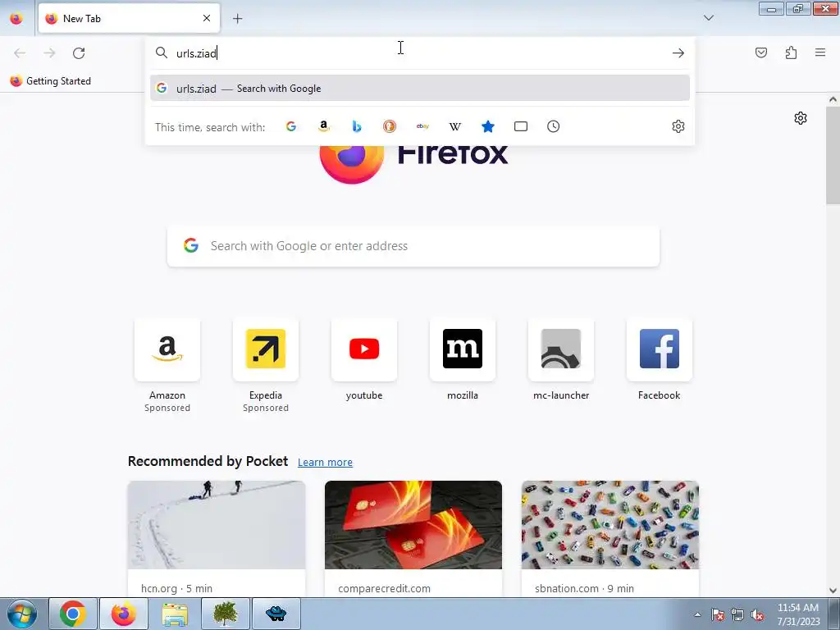840x630 pixels.
Task: Open the Firefox View pinned icon
Action: (16, 19)
